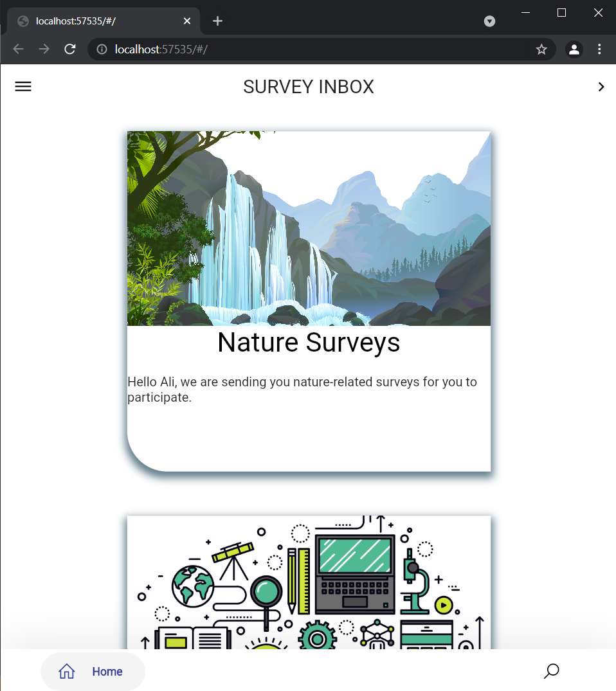Click the right chevron beside Survey Inbox
This screenshot has width=616, height=691.
[601, 87]
